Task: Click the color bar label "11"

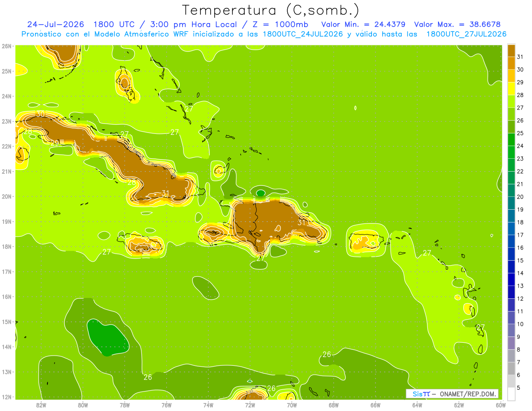Action: [x=520, y=311]
